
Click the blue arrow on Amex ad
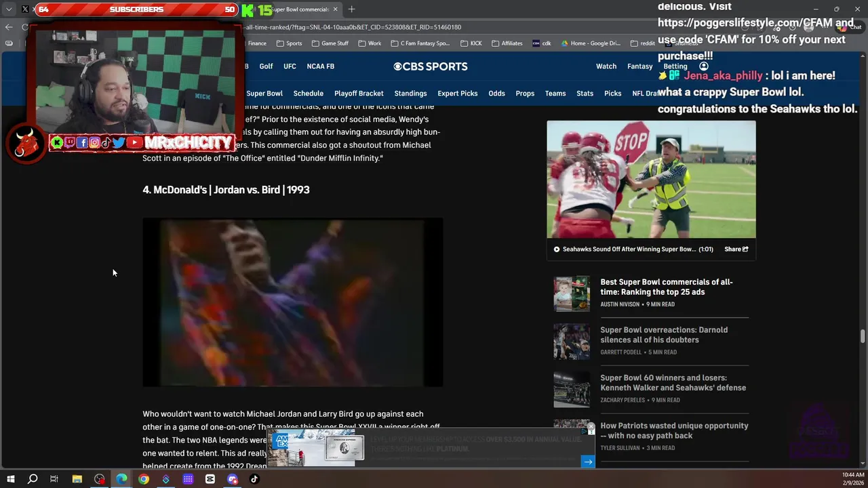pyautogui.click(x=588, y=462)
